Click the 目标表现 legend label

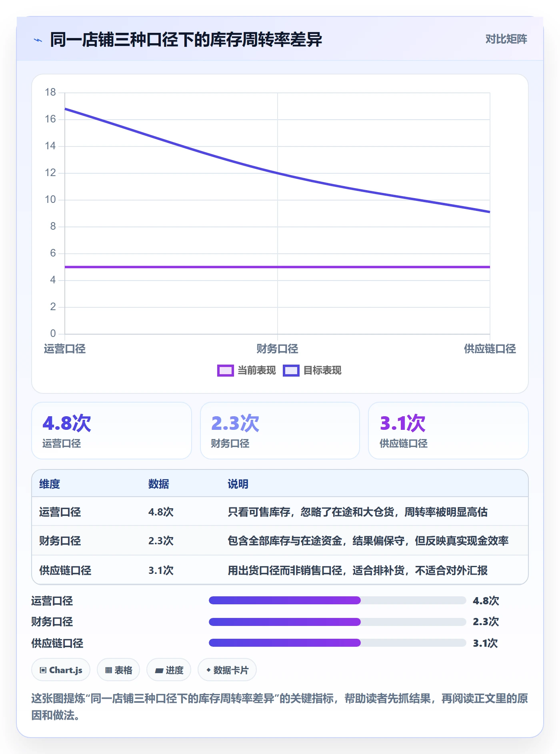pyautogui.click(x=322, y=371)
